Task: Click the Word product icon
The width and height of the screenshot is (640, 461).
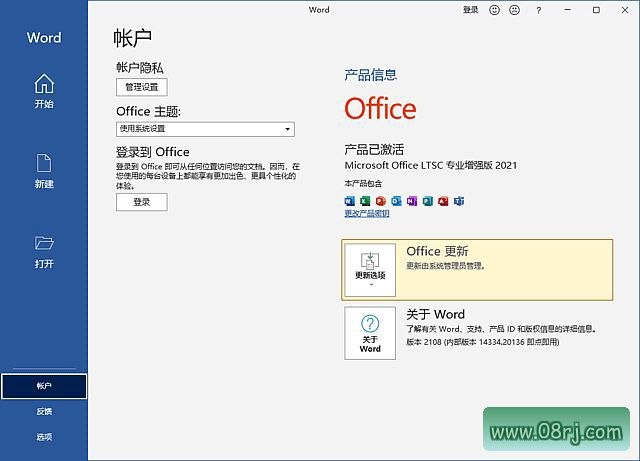Action: [350, 201]
